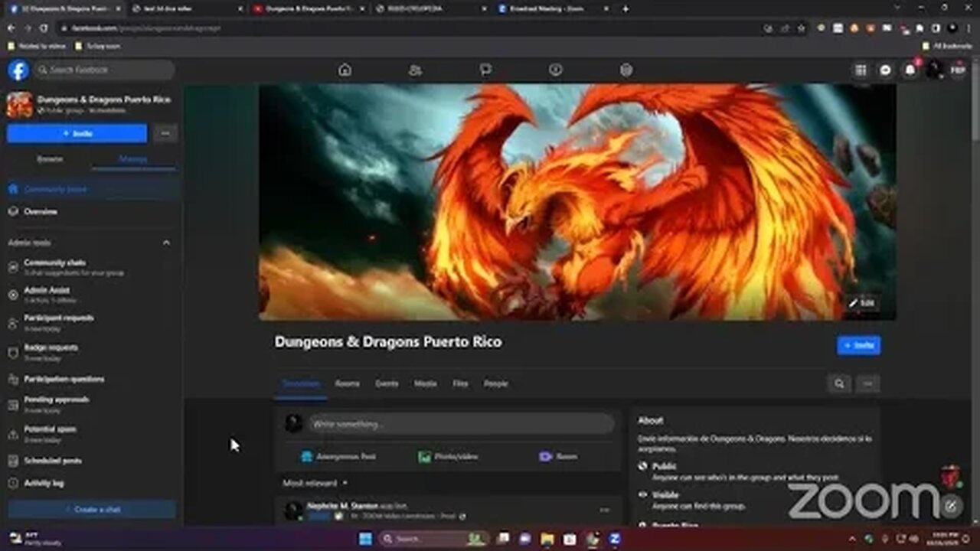Click in the Search Facebook field
Viewport: 980px width, 551px height.
tap(104, 70)
